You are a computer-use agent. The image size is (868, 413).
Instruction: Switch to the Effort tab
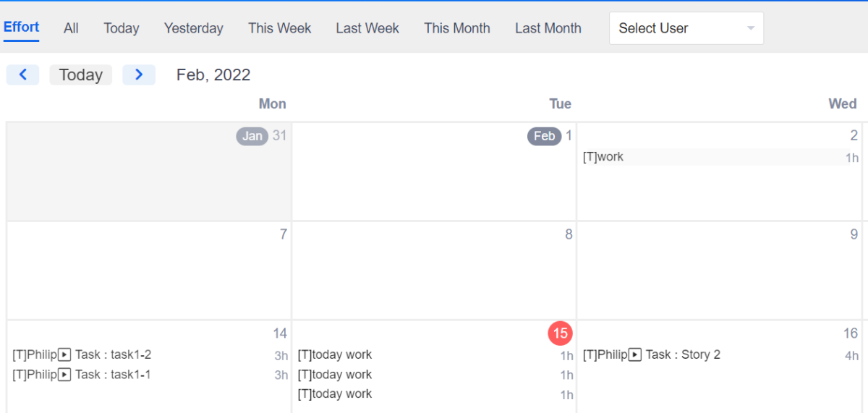pos(21,27)
